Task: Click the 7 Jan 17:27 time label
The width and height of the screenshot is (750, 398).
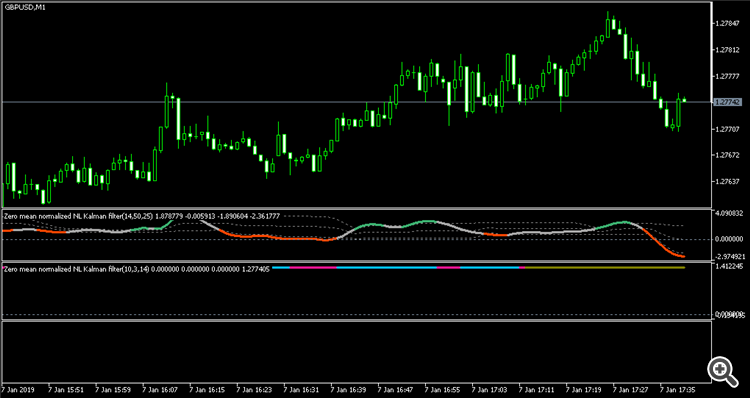Action: point(629,390)
